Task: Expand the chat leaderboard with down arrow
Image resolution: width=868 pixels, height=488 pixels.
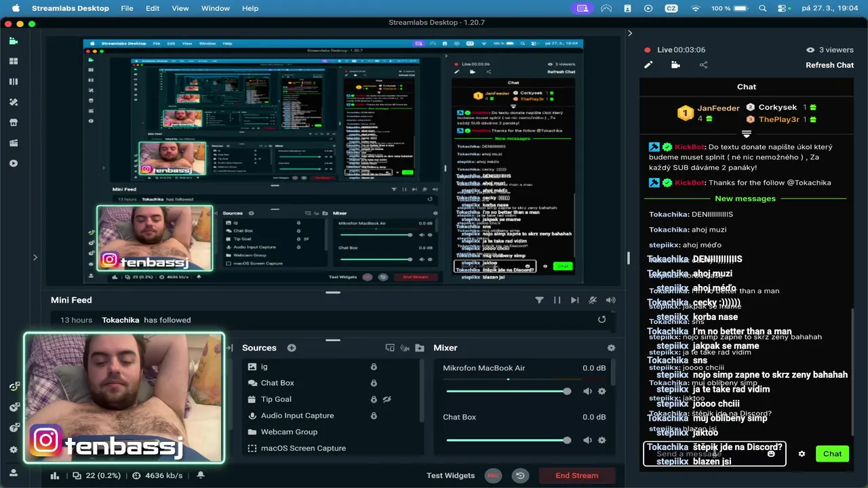Action: [747, 134]
